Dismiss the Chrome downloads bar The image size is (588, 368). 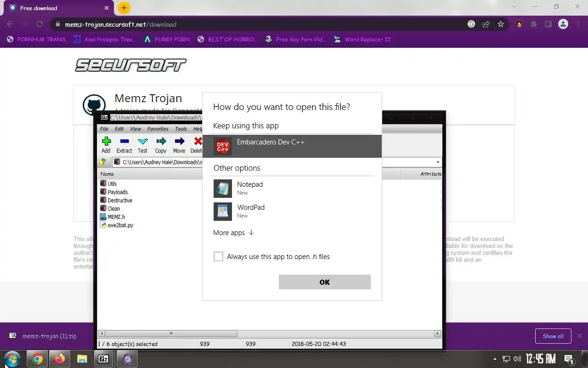580,336
